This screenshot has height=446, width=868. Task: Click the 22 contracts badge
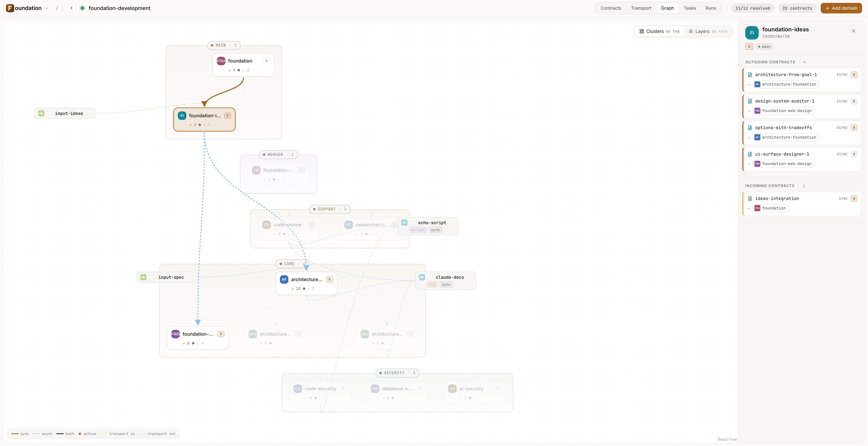797,8
